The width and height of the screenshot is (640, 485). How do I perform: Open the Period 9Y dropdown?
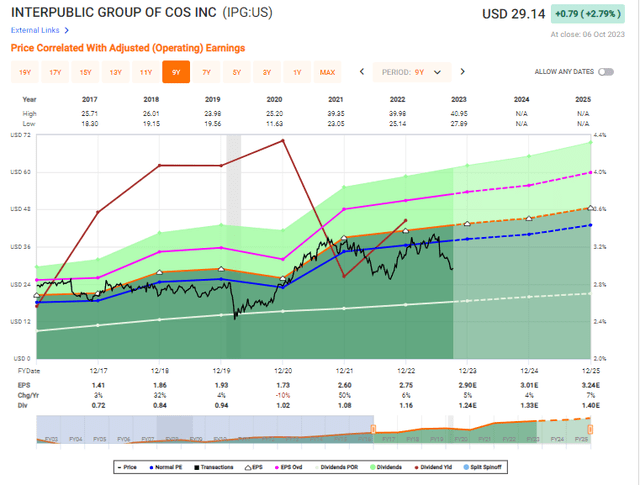pyautogui.click(x=412, y=72)
